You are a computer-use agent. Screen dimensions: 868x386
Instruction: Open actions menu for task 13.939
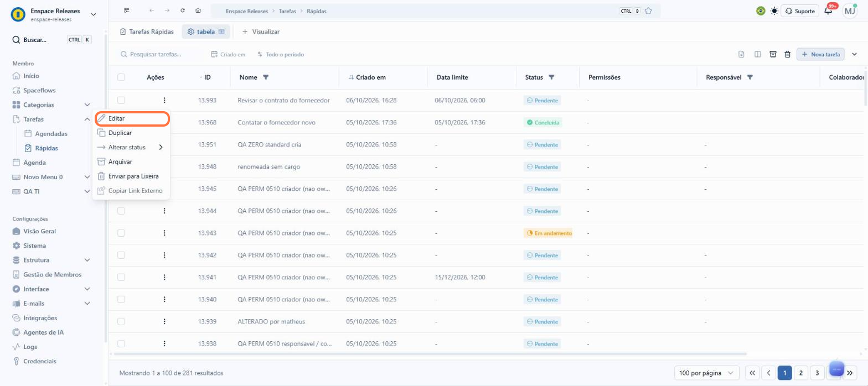pyautogui.click(x=164, y=321)
